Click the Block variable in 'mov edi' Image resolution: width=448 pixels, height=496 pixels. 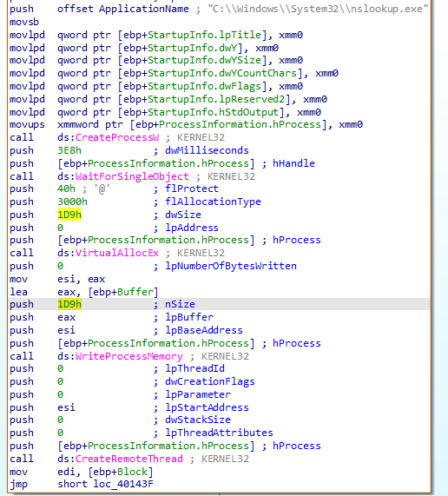pyautogui.click(x=132, y=472)
